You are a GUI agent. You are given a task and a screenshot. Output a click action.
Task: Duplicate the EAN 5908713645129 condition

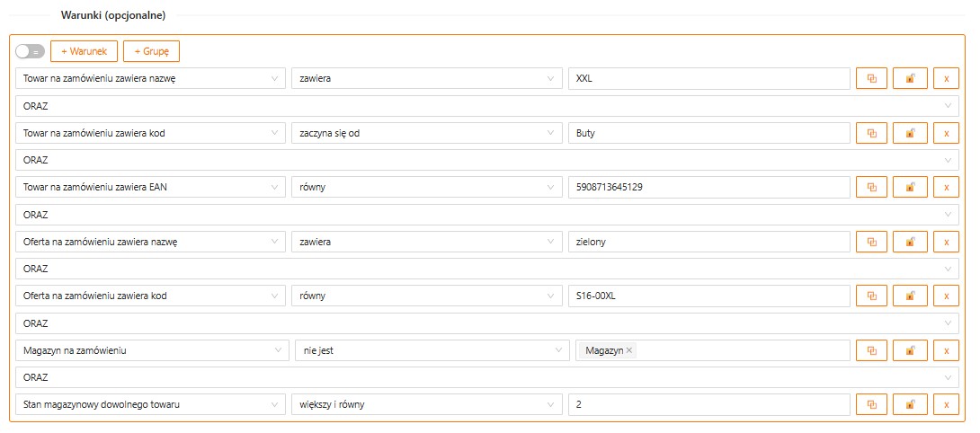(x=871, y=188)
